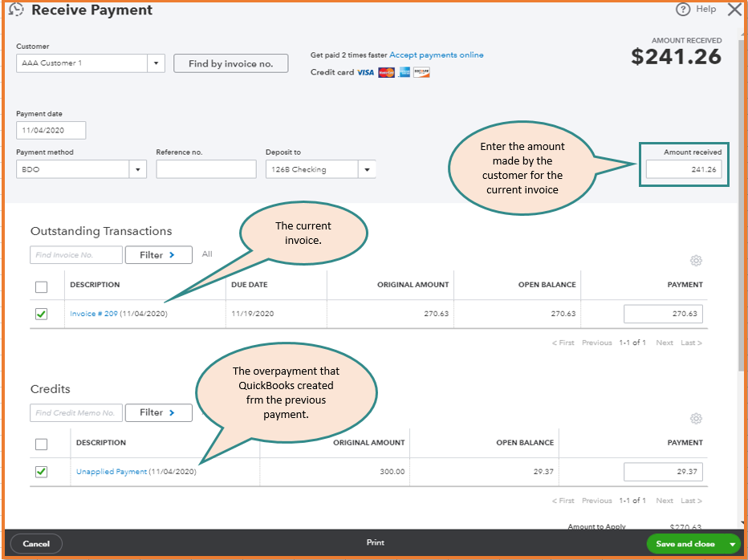Toggle select-all checkbox in Outstanding Transactions header

(x=42, y=286)
